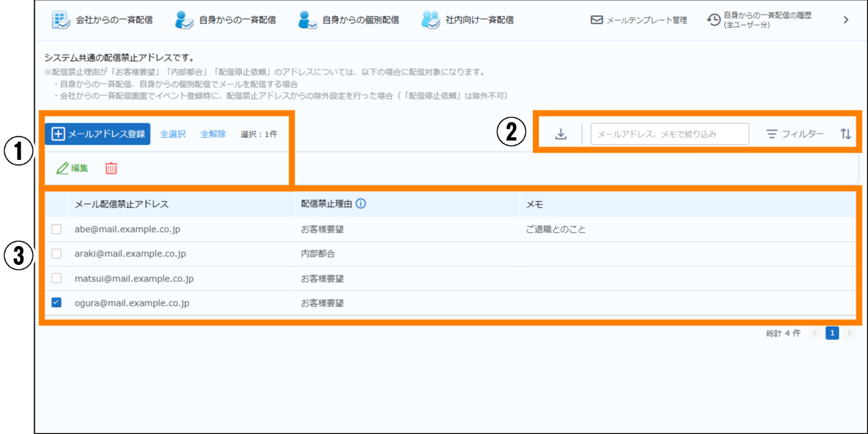Check the box for abe@mail.example.co.jp
868x434 pixels.
57,230
